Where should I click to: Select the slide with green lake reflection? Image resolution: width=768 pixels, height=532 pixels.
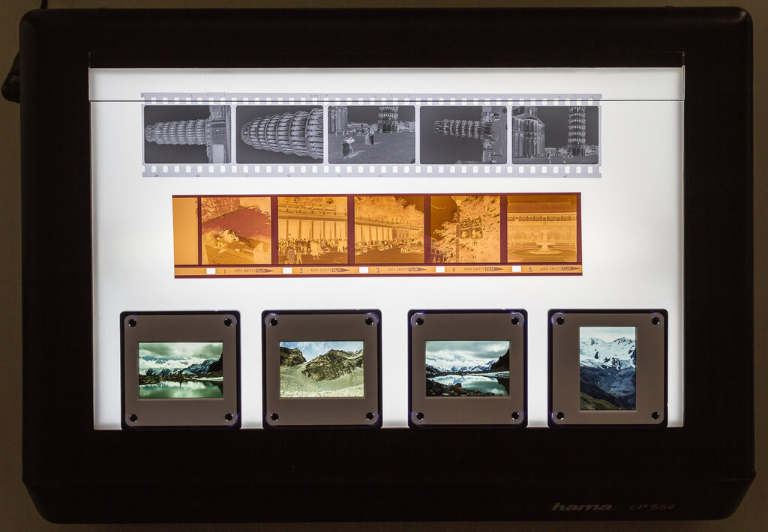(181, 370)
